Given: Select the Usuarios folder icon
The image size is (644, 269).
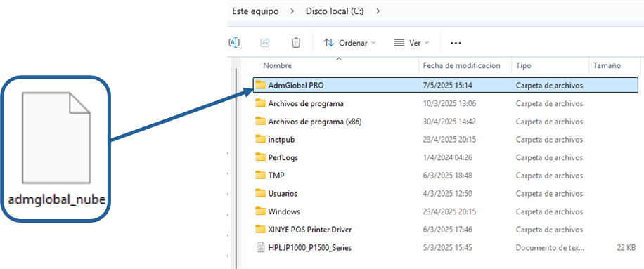Looking at the screenshot, I should coord(260,194).
